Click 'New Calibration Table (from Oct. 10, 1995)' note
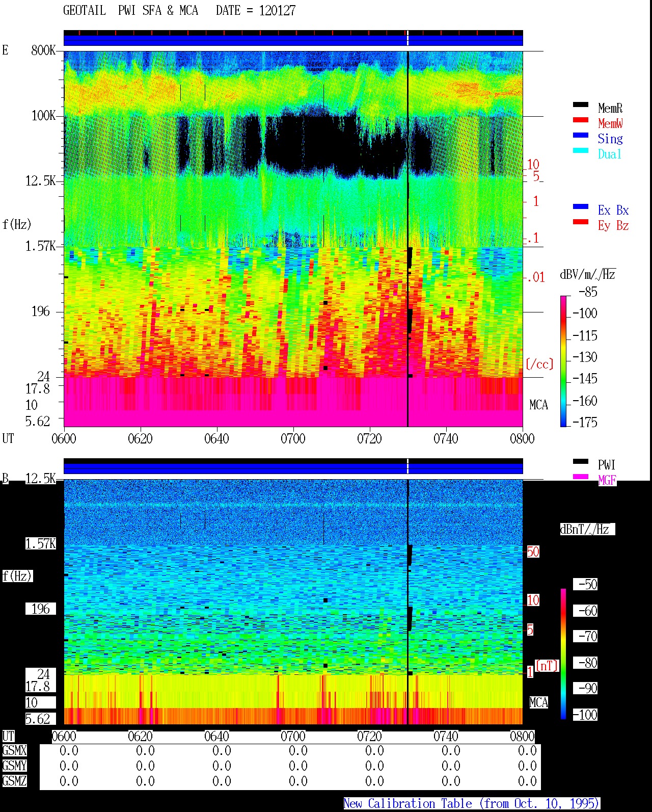The width and height of the screenshot is (652, 812). (471, 804)
